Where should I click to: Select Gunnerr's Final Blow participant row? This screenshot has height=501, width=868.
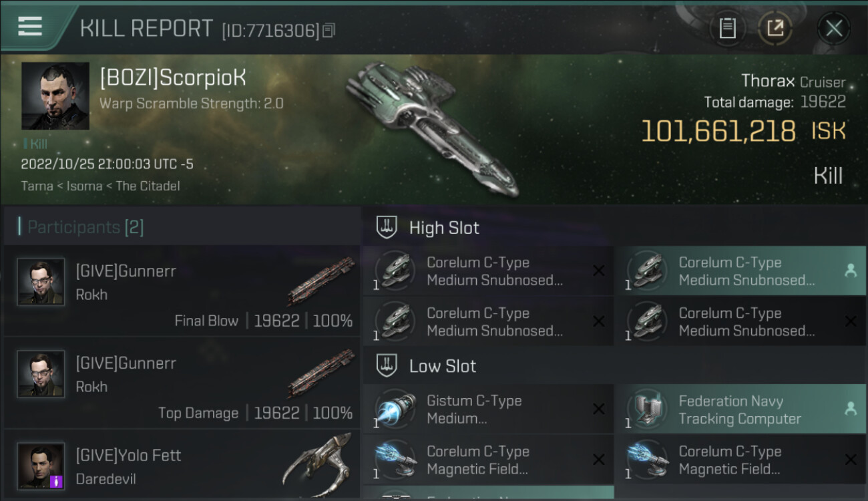pyautogui.click(x=182, y=291)
